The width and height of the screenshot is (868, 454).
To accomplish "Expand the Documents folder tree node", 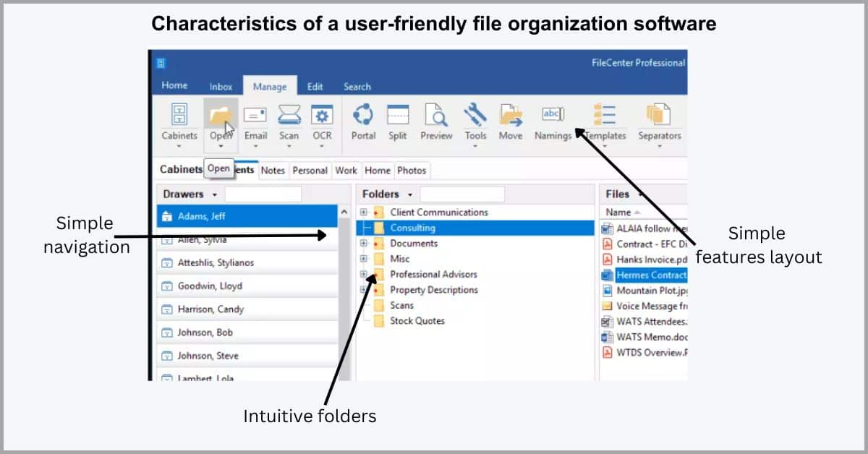I will [x=364, y=244].
